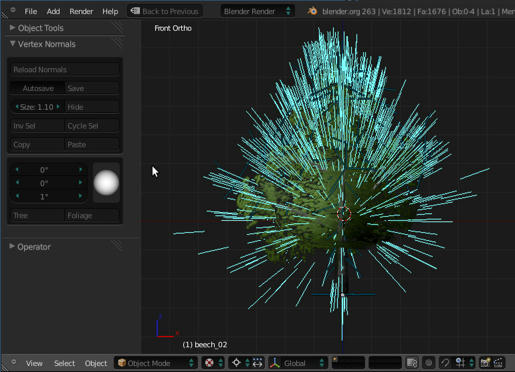515x372 pixels.
Task: Click the Vertex Normals panel drag grip
Action: click(118, 43)
